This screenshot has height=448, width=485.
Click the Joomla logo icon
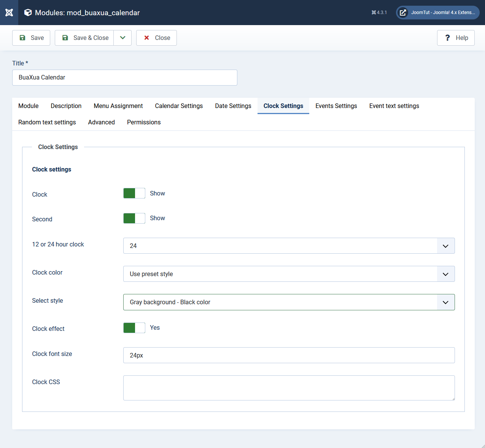point(9,13)
